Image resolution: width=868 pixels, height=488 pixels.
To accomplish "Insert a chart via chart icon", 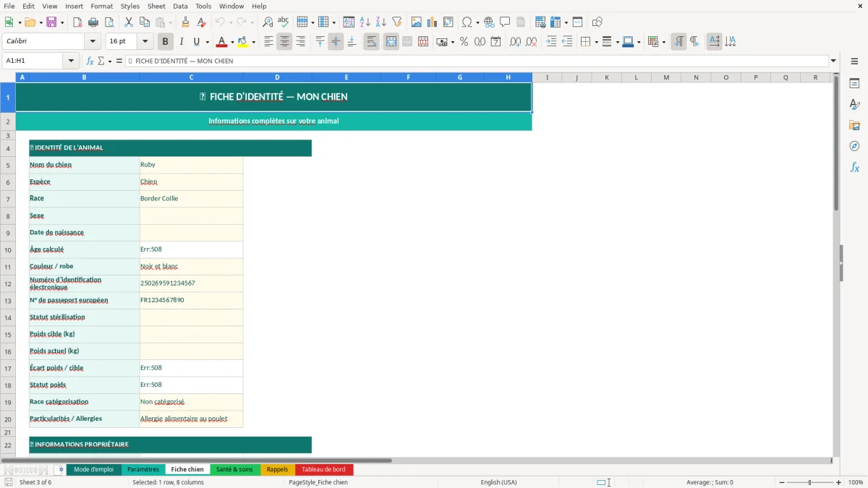I will pyautogui.click(x=433, y=22).
